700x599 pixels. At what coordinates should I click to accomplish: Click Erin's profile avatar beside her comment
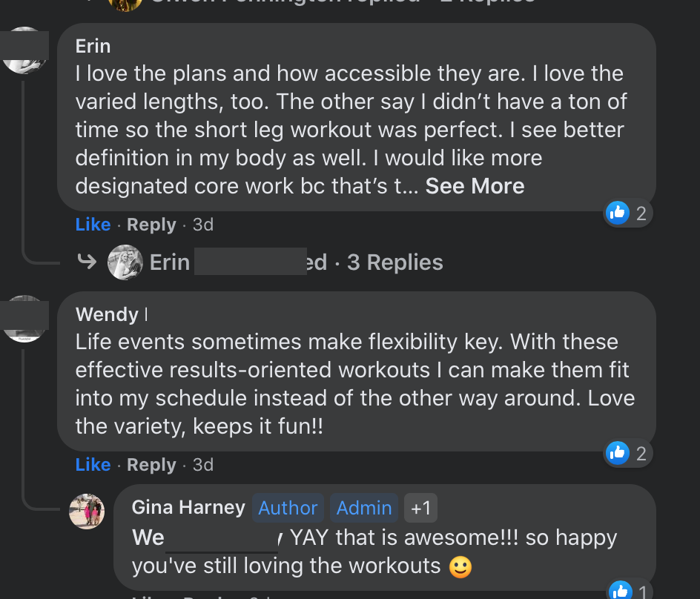coord(25,50)
